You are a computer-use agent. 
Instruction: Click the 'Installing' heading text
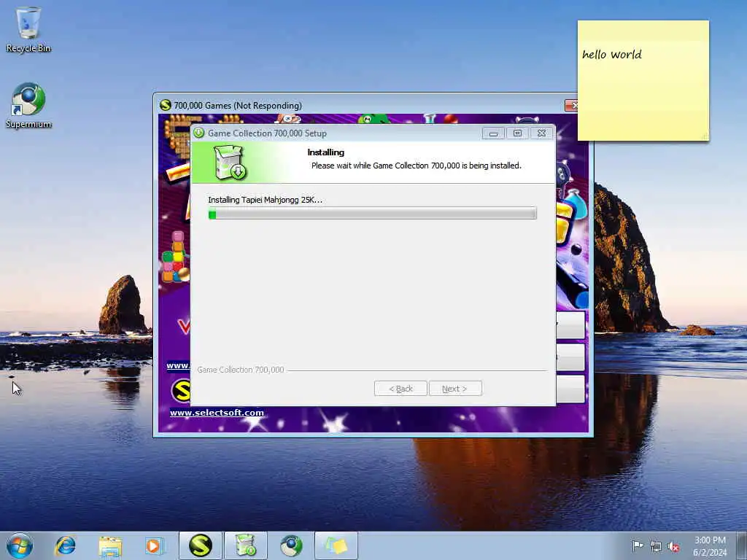click(x=326, y=152)
